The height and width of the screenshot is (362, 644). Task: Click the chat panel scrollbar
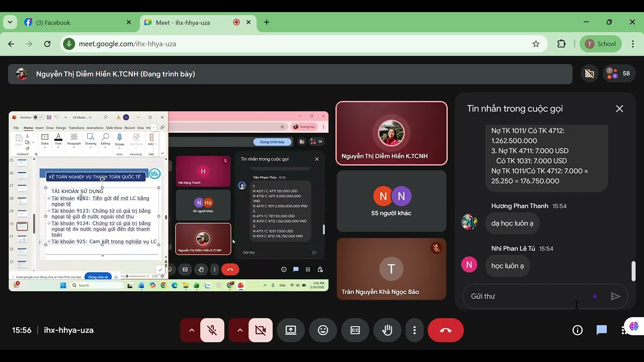pos(633,271)
